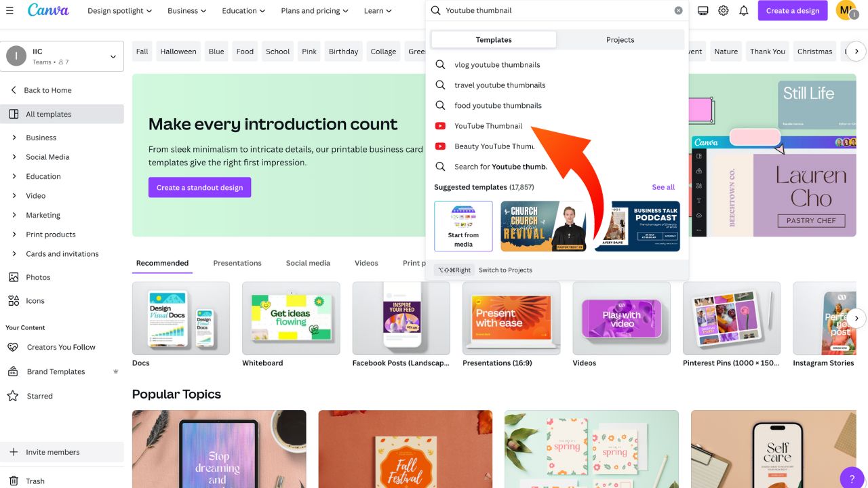Click the Collage topic chip
Image resolution: width=868 pixels, height=488 pixels.
[x=383, y=52]
